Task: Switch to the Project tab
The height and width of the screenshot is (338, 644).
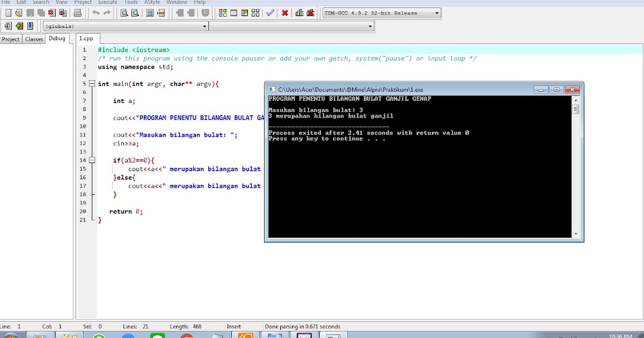Action: (11, 39)
